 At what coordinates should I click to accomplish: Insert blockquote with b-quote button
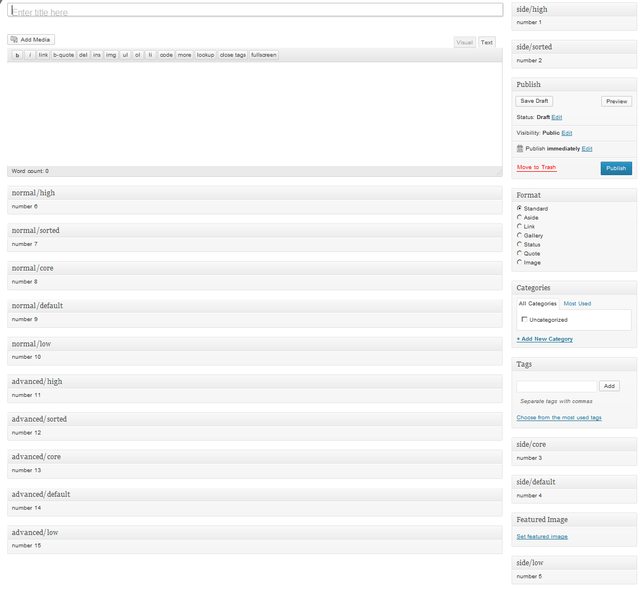pyautogui.click(x=64, y=55)
